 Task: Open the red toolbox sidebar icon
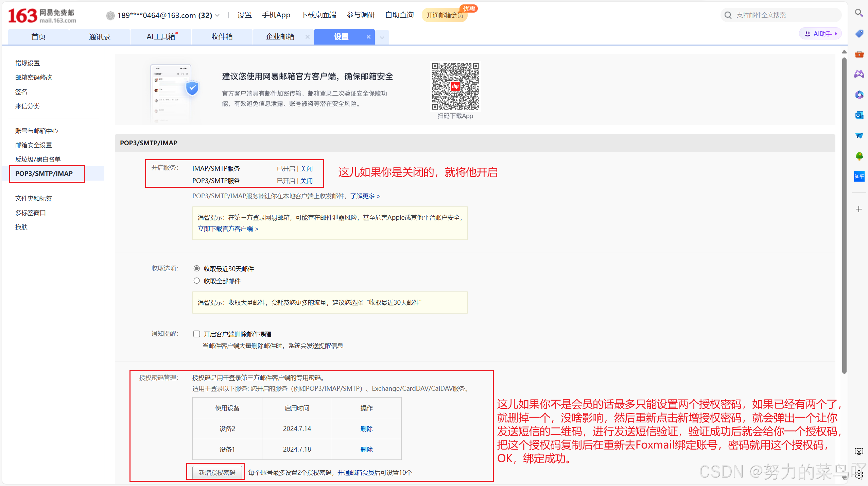(x=859, y=54)
